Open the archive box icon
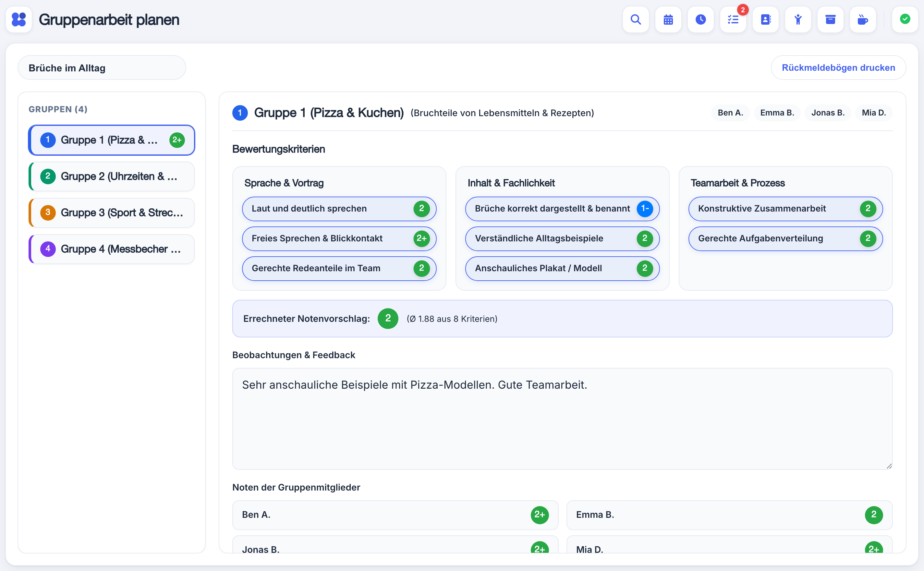 (830, 19)
